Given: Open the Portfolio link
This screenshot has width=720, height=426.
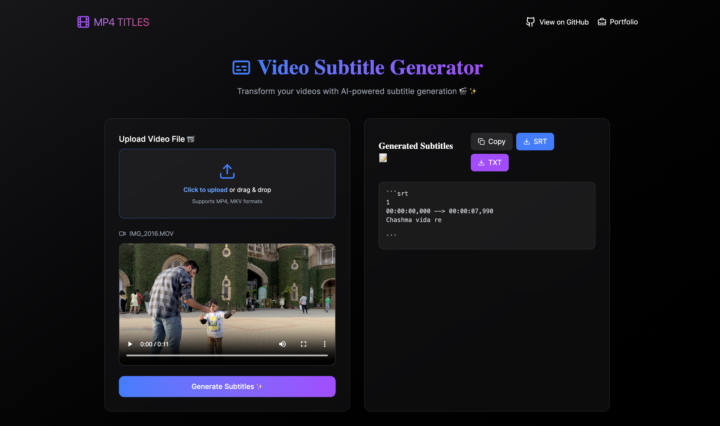Looking at the screenshot, I should pos(618,22).
